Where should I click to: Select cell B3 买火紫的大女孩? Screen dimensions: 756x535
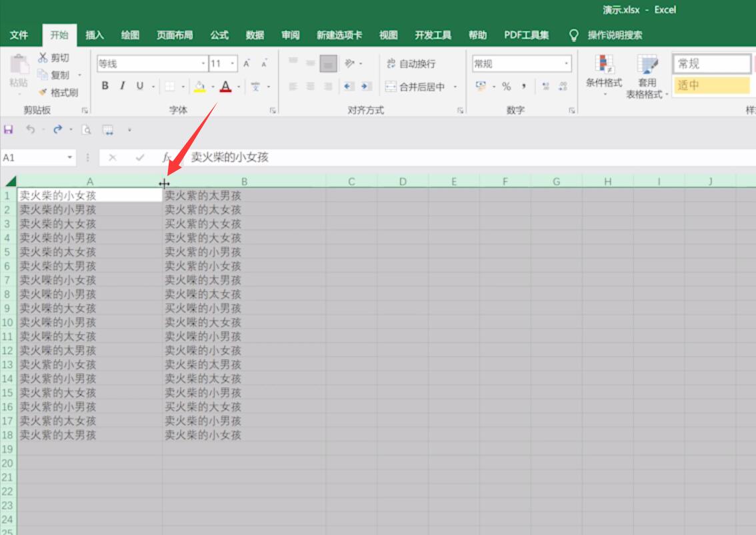[244, 224]
